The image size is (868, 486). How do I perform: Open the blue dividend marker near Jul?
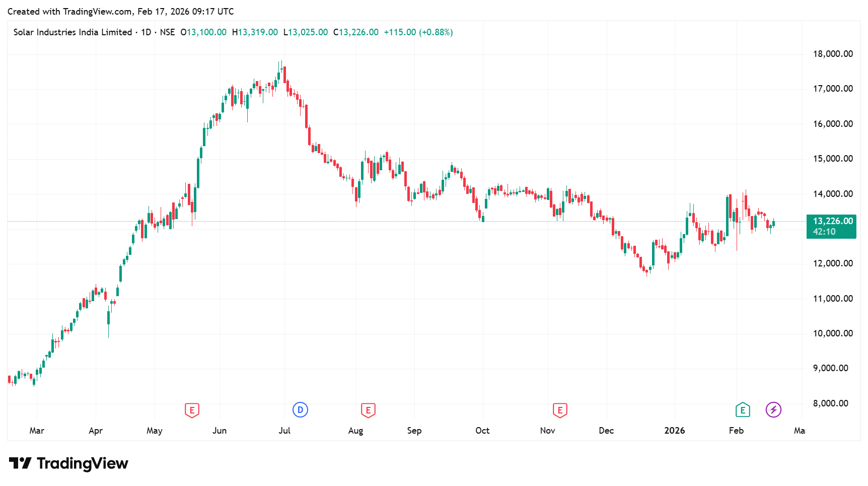point(300,410)
